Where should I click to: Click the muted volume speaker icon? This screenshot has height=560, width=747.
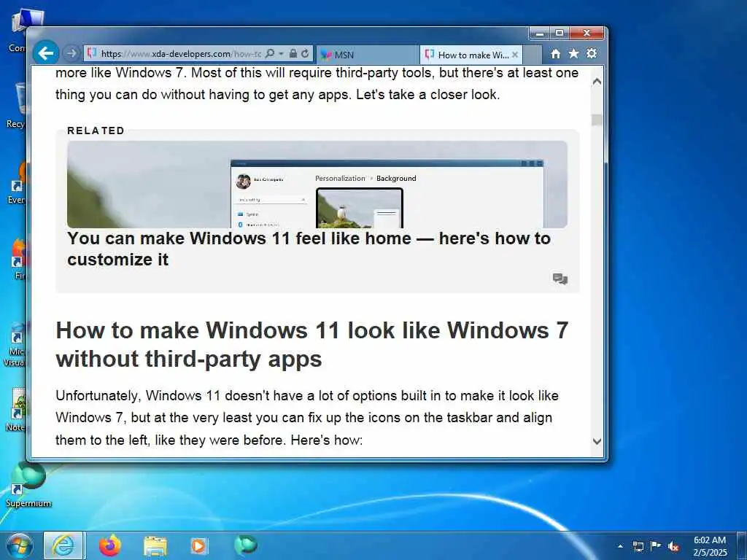tap(673, 546)
